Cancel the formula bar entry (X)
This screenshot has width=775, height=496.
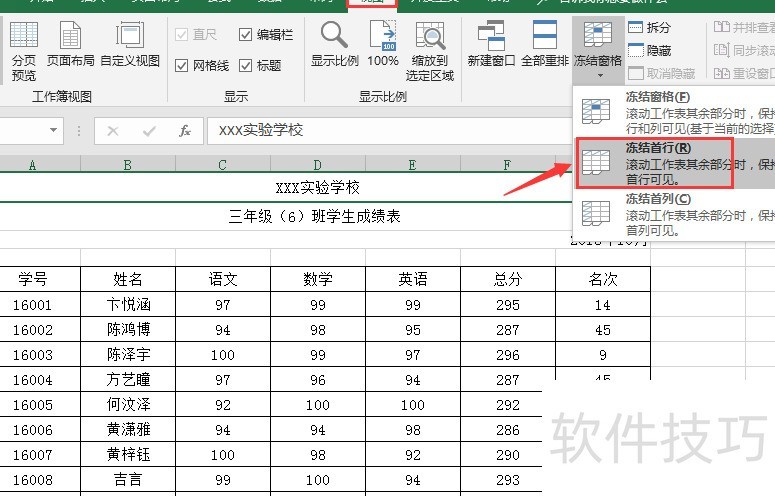point(113,131)
